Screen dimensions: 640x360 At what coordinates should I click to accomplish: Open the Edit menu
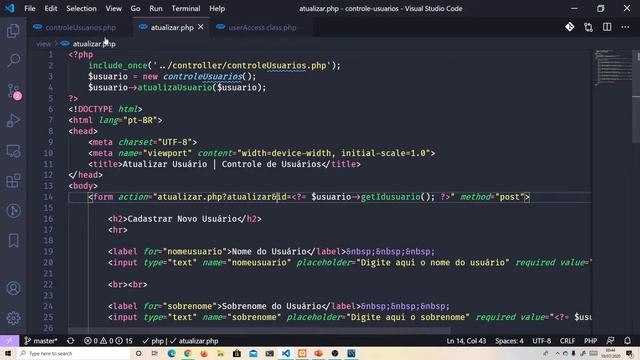point(51,8)
